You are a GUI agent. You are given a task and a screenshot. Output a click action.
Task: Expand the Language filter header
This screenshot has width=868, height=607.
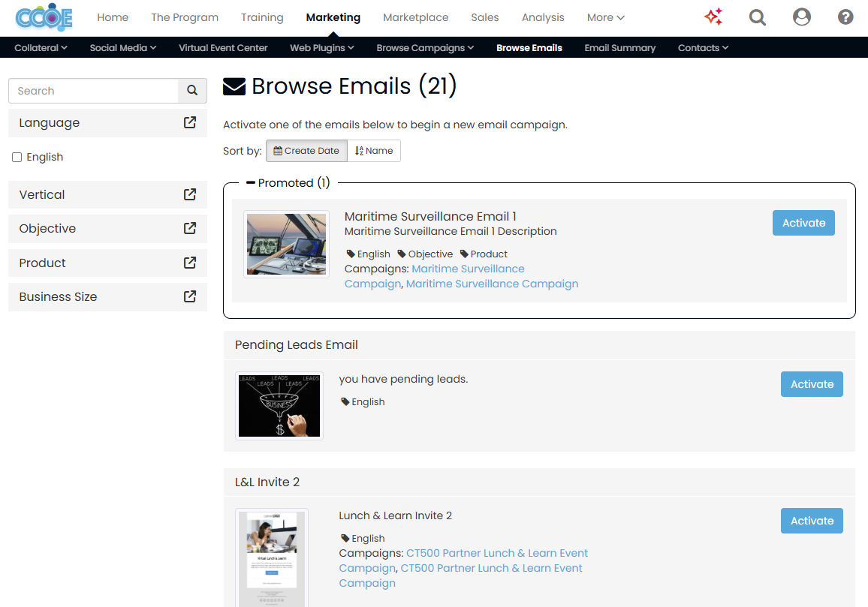click(107, 123)
